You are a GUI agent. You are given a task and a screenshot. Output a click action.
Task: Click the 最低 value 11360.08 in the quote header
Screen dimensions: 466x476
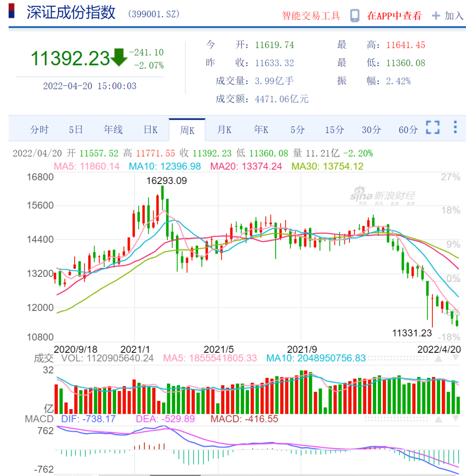[x=406, y=63]
